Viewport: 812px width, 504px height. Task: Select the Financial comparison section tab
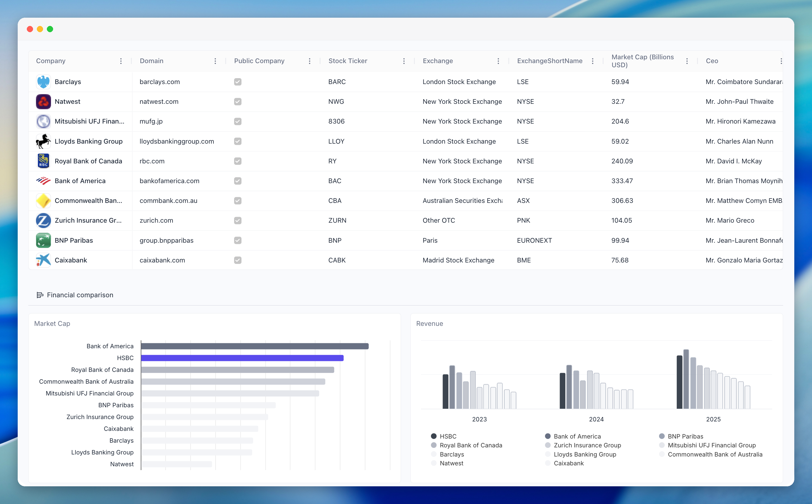[75, 295]
